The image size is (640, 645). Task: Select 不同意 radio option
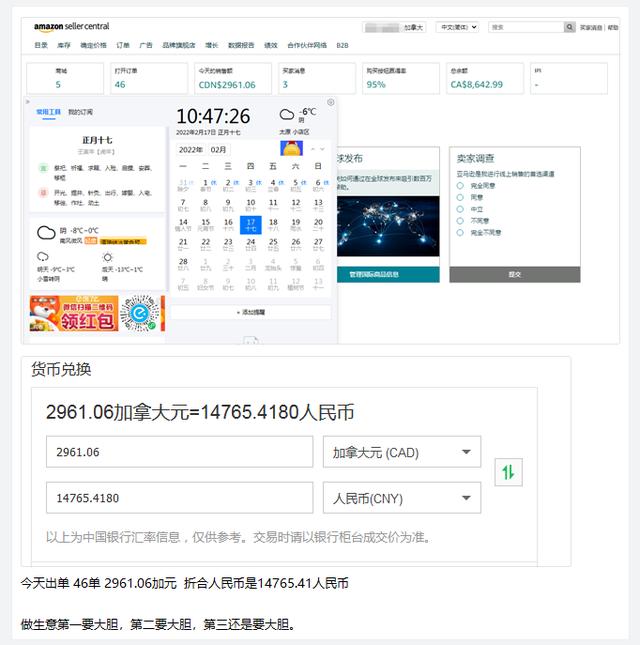460,220
